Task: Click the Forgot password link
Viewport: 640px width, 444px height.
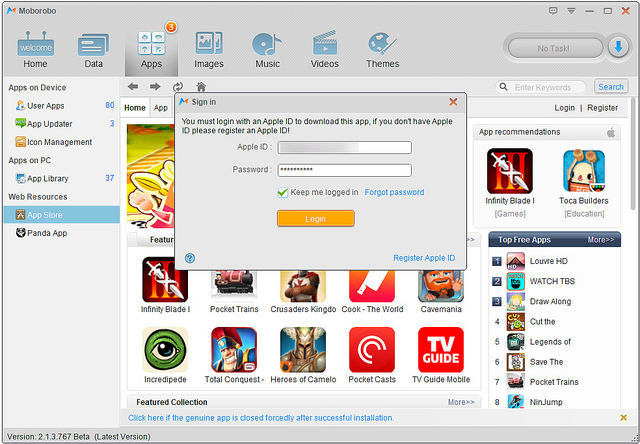Action: point(394,192)
